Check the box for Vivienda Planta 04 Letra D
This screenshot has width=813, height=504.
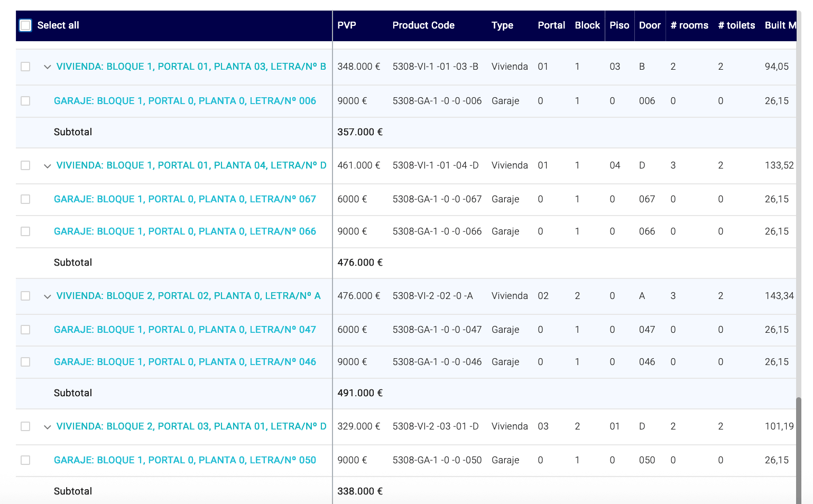click(25, 165)
